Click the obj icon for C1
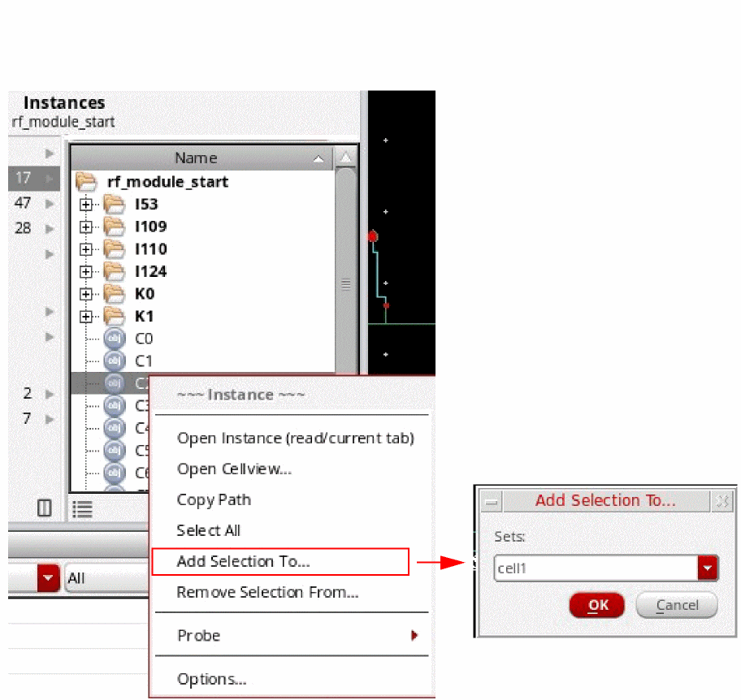This screenshot has height=700, width=741. 115,361
